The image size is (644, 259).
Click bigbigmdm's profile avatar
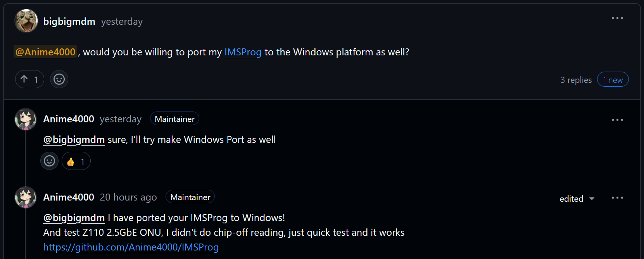[26, 21]
